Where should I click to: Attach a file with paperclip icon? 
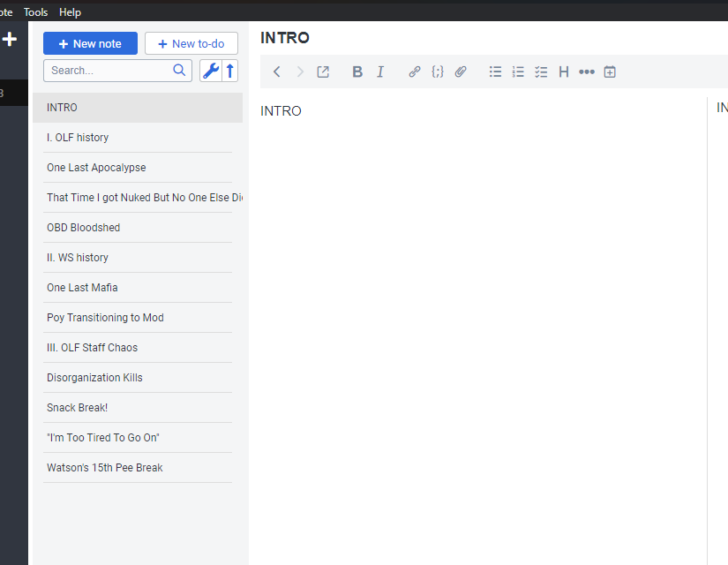(460, 72)
